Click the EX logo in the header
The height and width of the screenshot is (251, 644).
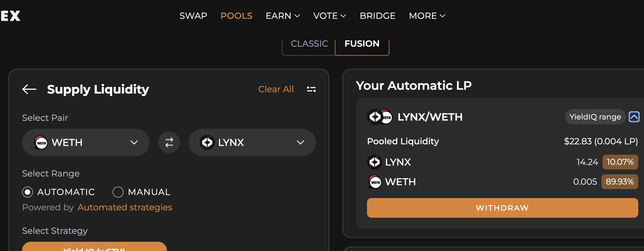pos(10,16)
